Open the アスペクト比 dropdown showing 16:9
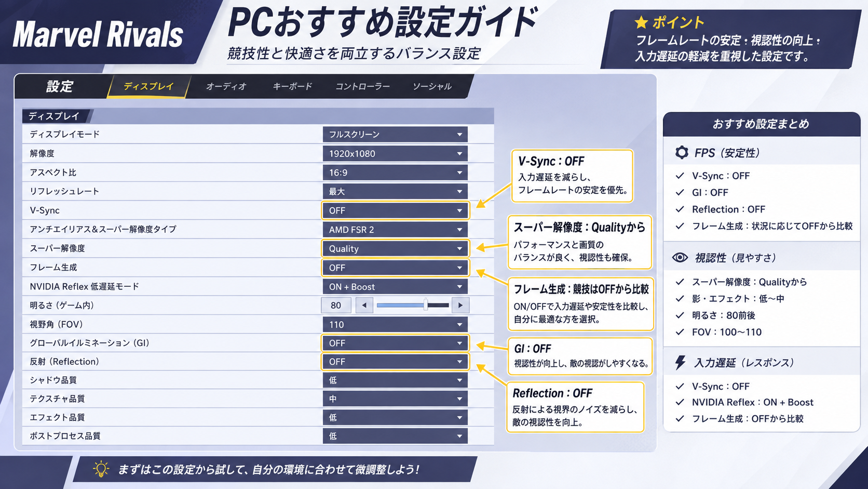The height and width of the screenshot is (489, 868). coord(395,173)
